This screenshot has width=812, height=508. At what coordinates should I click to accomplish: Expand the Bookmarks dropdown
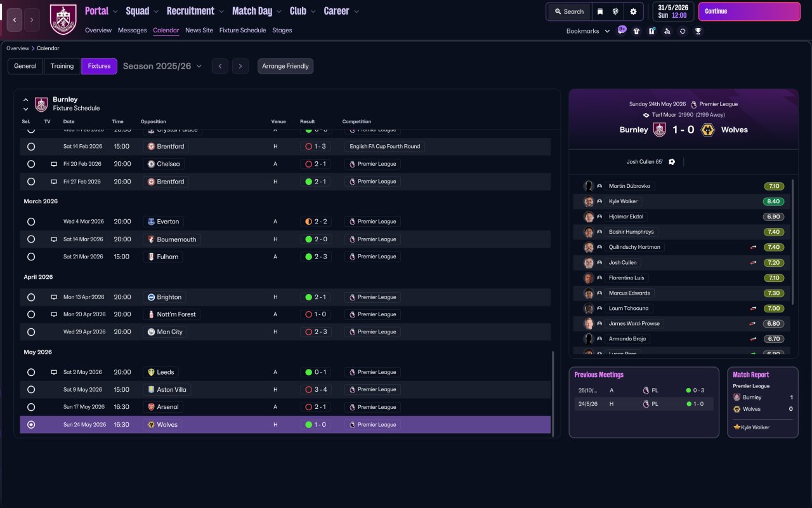588,31
